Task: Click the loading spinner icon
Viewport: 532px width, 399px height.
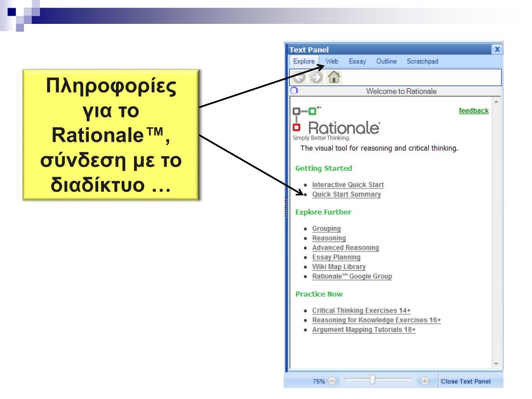Action: tap(294, 90)
